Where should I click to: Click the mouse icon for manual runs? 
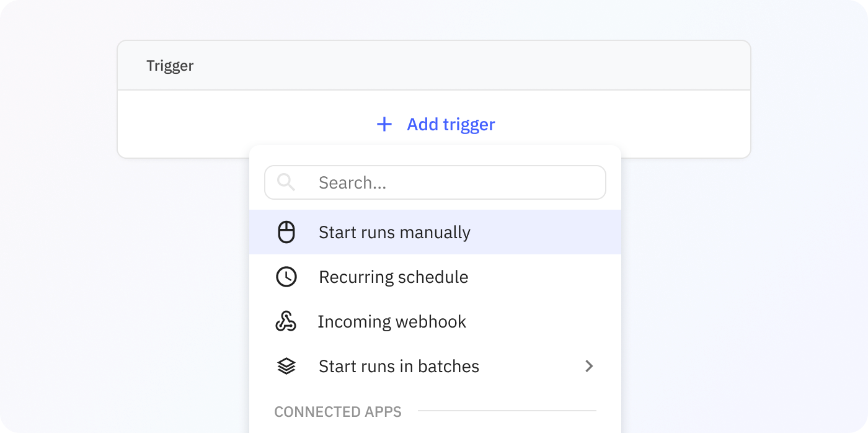coord(286,232)
